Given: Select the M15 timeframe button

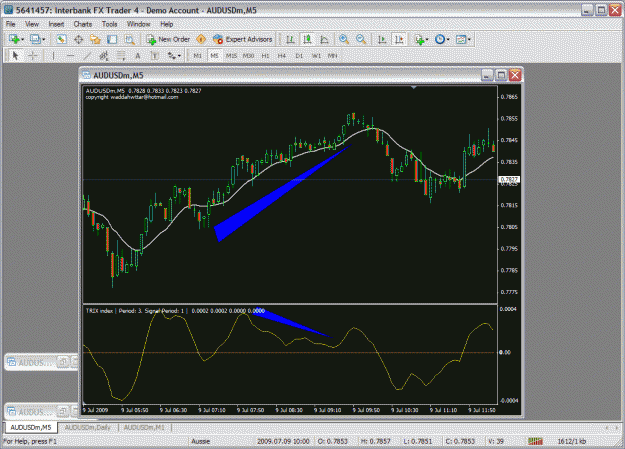Looking at the screenshot, I should pyautogui.click(x=231, y=56).
